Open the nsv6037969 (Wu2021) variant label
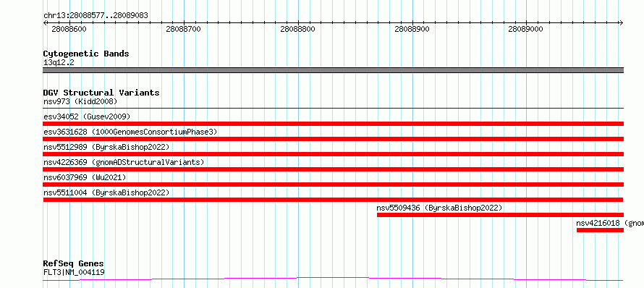 (85, 177)
